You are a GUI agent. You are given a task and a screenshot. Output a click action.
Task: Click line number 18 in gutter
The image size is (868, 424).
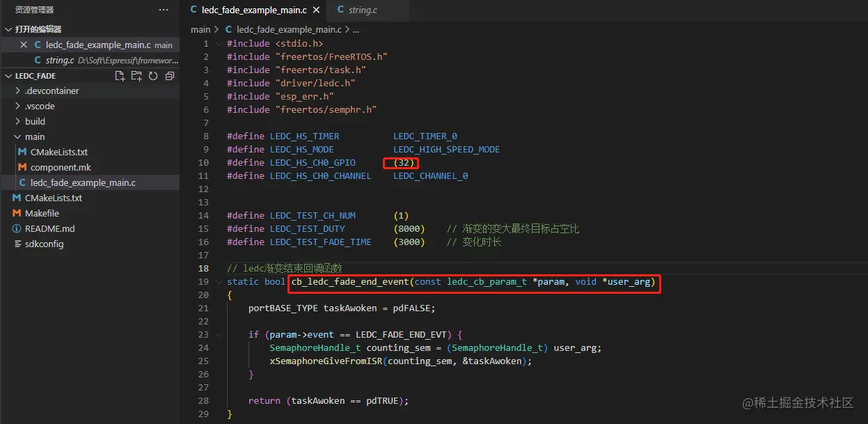(x=203, y=269)
